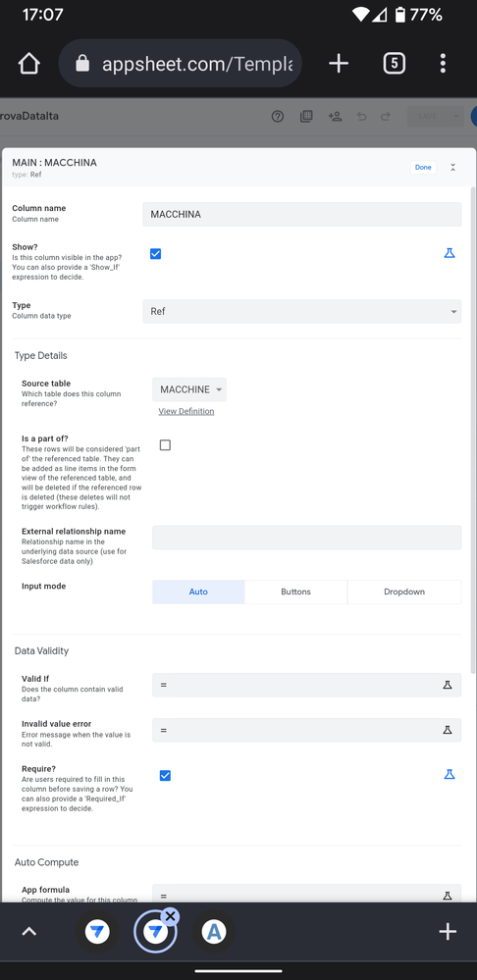477x980 pixels.
Task: Close the selected tab in bottom strip
Action: (x=170, y=916)
